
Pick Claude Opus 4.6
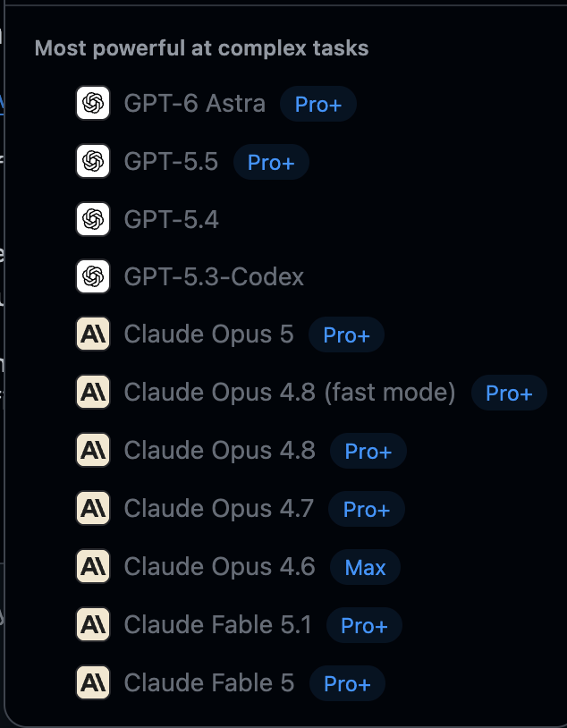click(220, 566)
